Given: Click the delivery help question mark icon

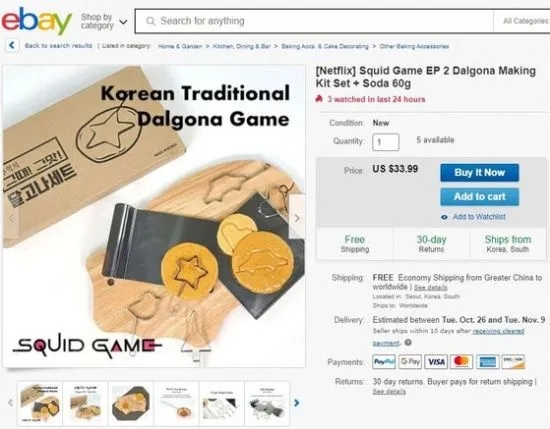Looking at the screenshot, I should tap(408, 342).
